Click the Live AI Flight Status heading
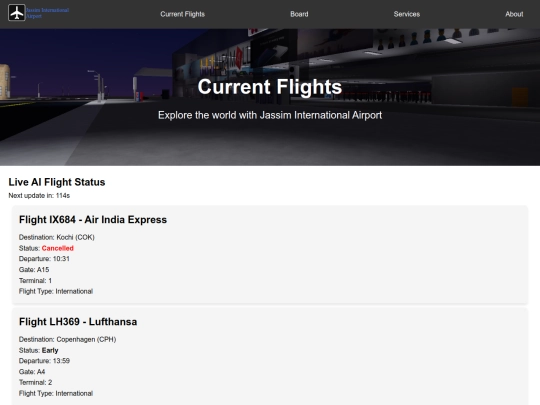The image size is (540, 405). [x=57, y=182]
